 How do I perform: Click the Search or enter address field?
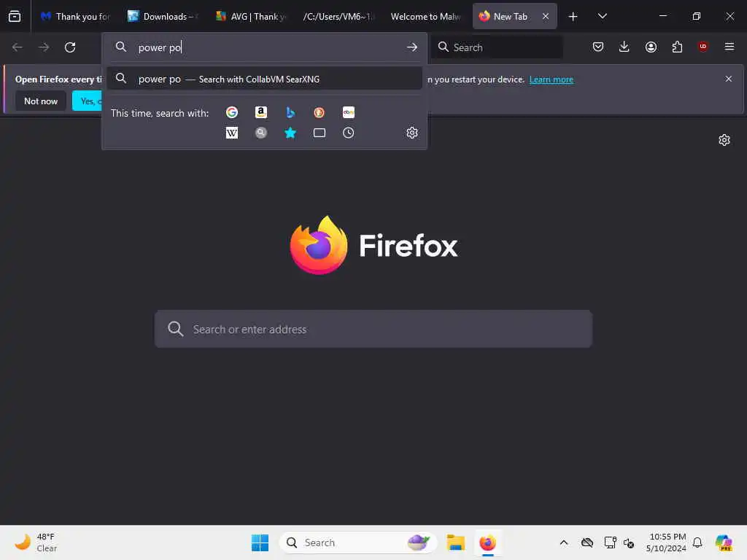click(x=373, y=329)
